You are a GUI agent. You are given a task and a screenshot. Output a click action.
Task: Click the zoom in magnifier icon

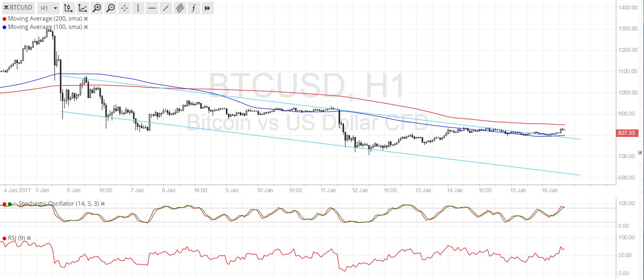pyautogui.click(x=96, y=8)
